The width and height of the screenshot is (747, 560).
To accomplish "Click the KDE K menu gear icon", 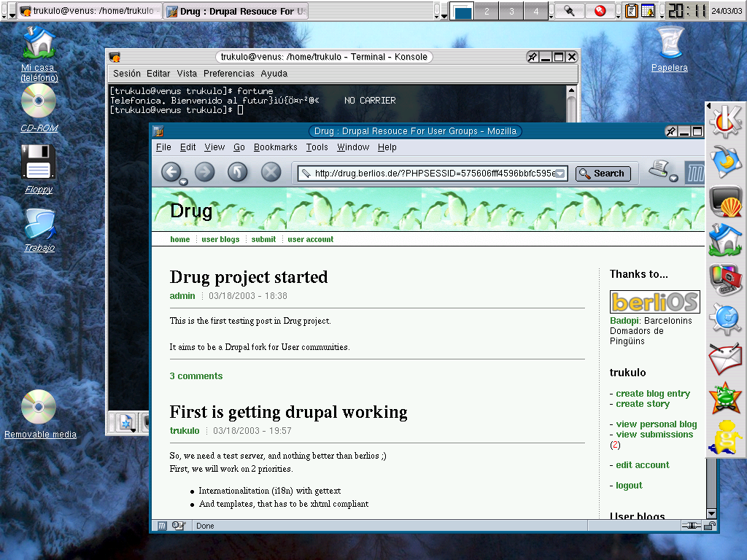I will point(726,121).
